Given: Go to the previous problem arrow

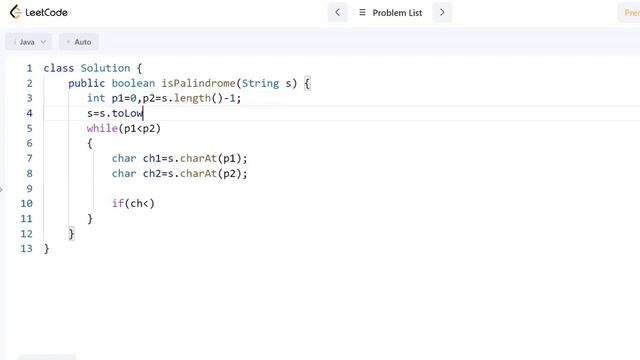Looking at the screenshot, I should [x=338, y=13].
